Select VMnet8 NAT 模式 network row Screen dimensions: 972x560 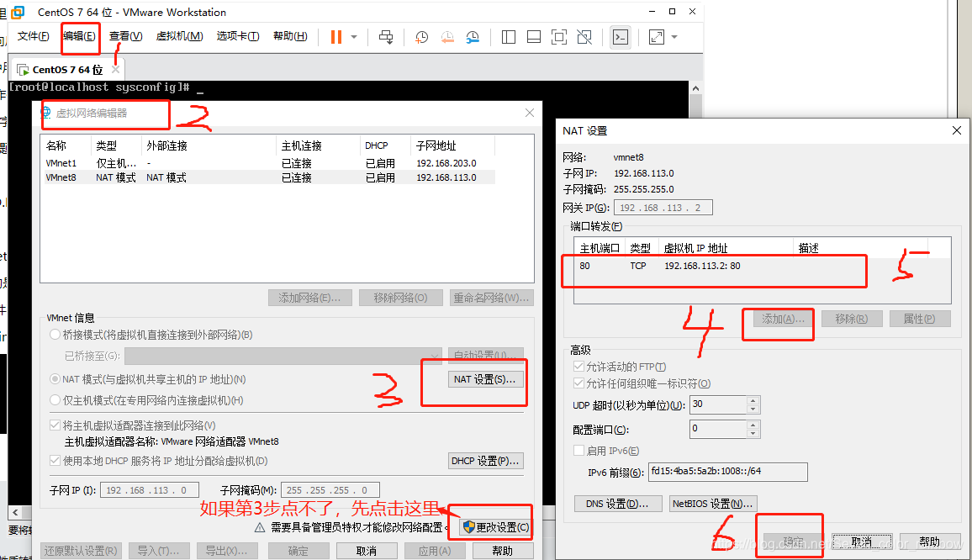point(268,177)
